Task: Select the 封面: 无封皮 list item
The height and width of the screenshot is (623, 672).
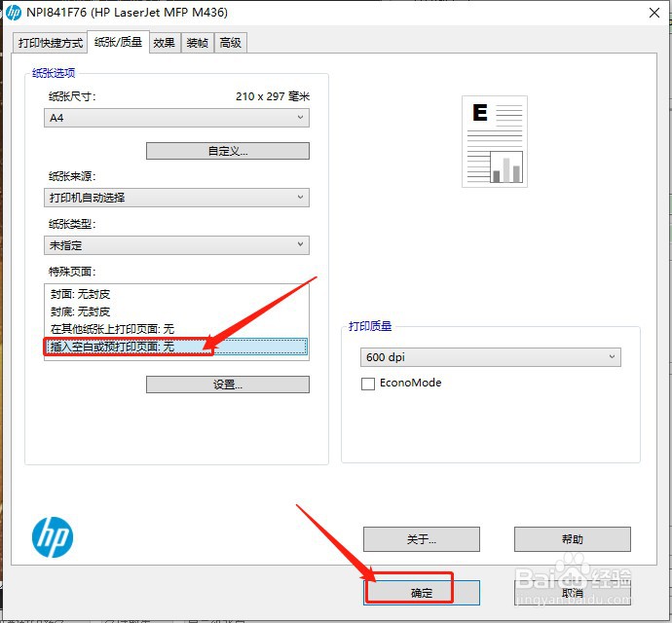Action: click(176, 294)
